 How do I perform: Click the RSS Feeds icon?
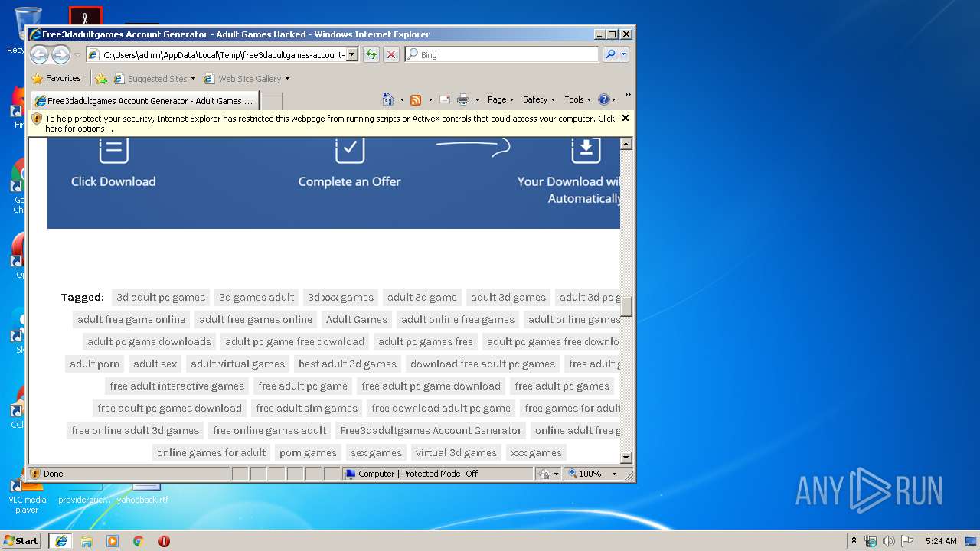pos(416,99)
